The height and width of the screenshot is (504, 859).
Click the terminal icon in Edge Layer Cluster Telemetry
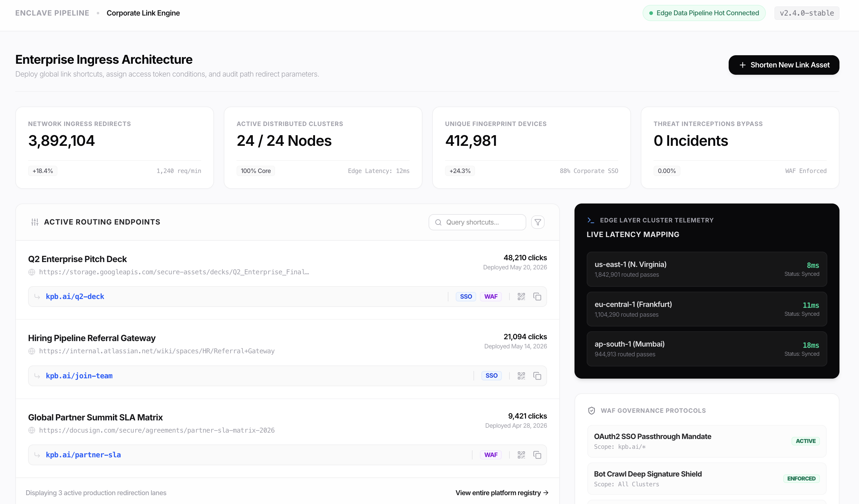coord(591,220)
